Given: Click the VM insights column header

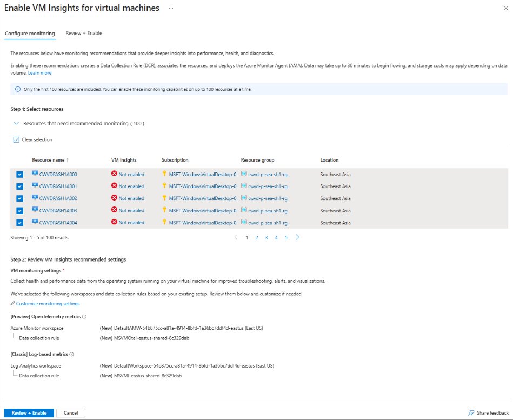Looking at the screenshot, I should pyautogui.click(x=124, y=160).
